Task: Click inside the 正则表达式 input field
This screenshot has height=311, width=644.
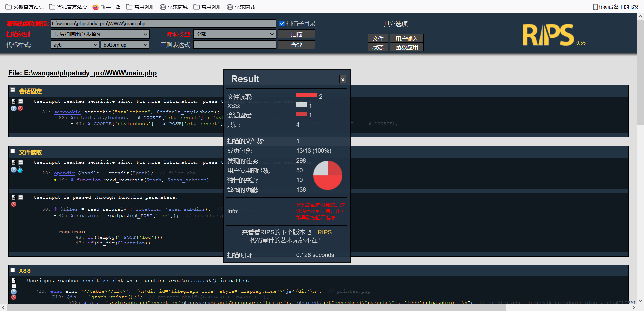Action: coord(234,44)
